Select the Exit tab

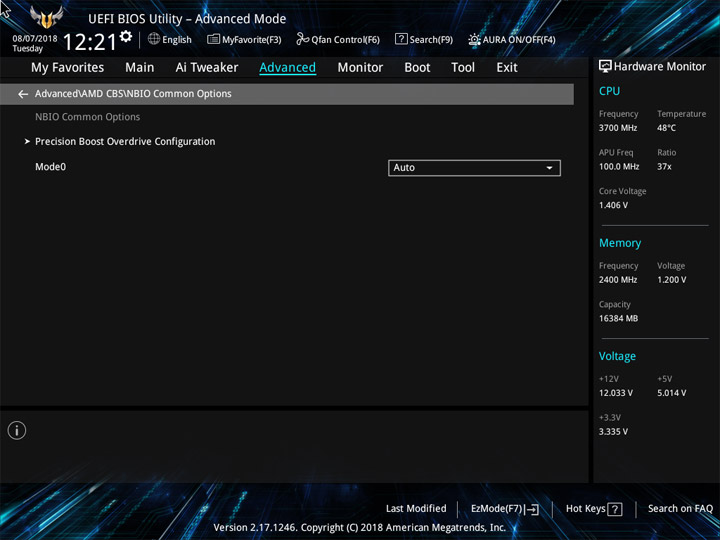[507, 68]
